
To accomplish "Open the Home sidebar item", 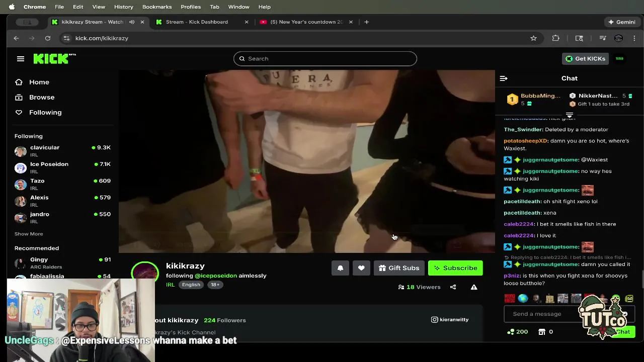I will 32,82.
